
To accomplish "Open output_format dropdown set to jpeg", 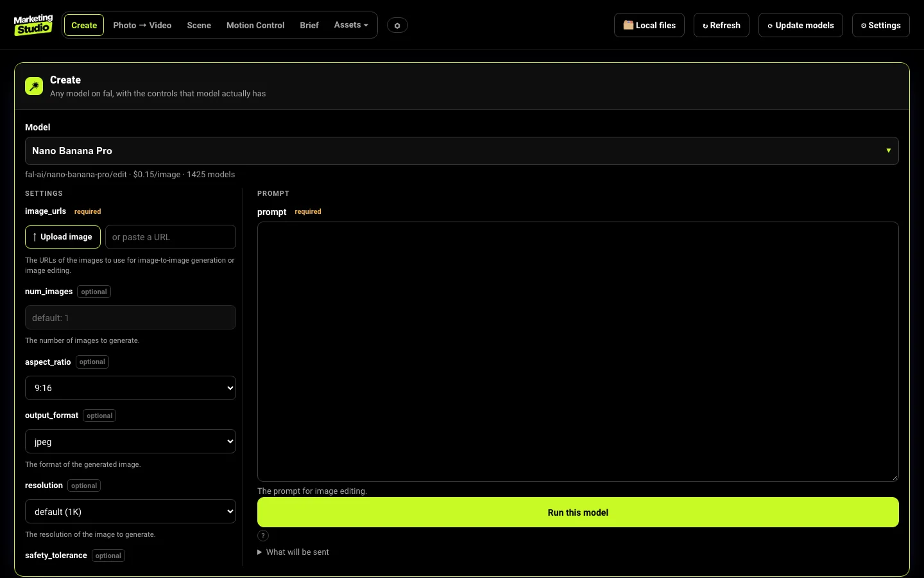I will [130, 441].
